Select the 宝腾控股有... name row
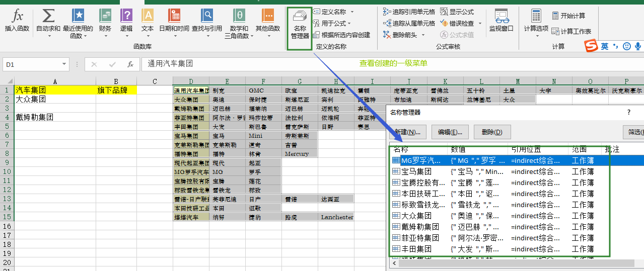 coord(518,183)
